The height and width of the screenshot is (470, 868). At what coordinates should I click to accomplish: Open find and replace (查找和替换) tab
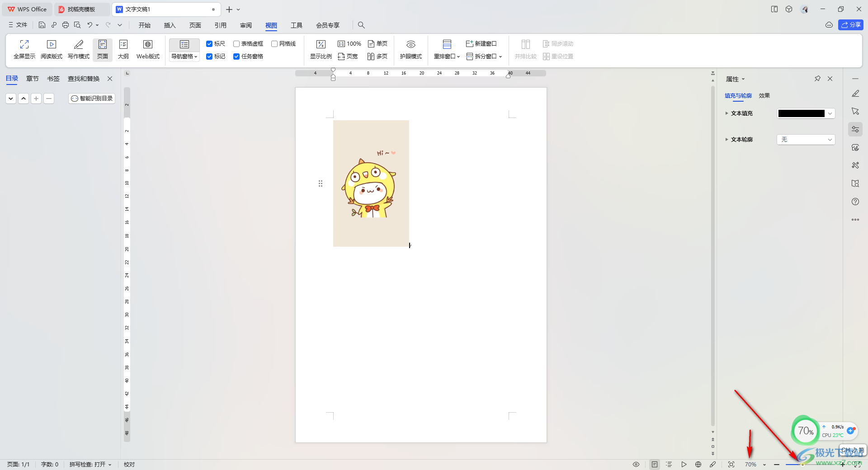(84, 79)
